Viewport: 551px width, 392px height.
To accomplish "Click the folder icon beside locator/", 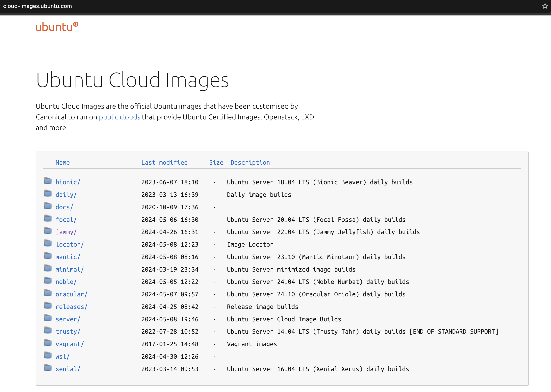I will pos(48,243).
